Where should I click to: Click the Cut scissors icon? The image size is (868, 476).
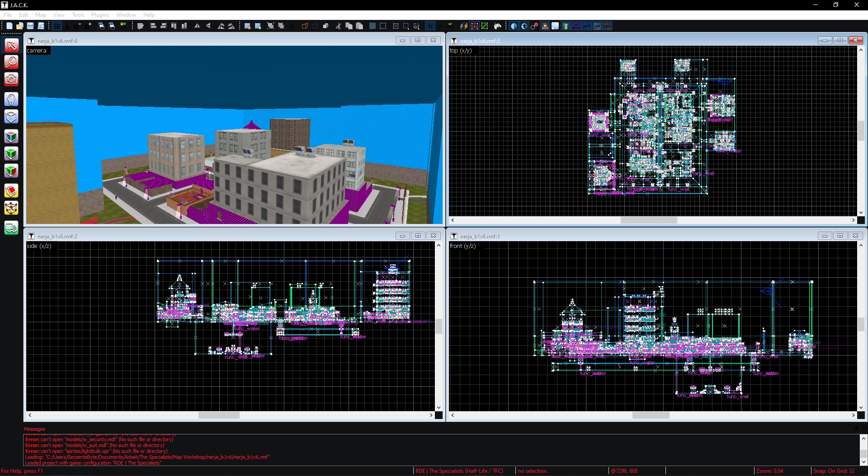338,26
